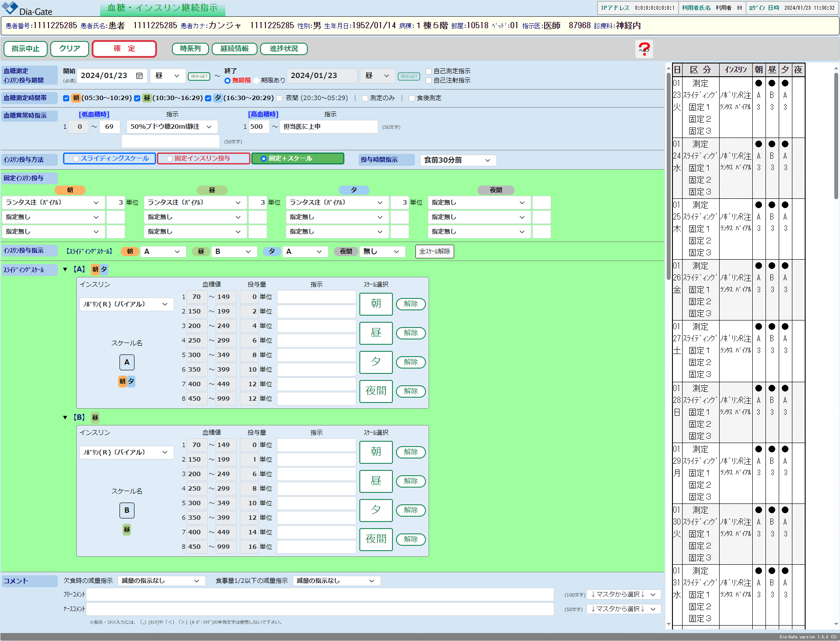
Task: Click the ナースコメント text field
Action: (x=320, y=609)
